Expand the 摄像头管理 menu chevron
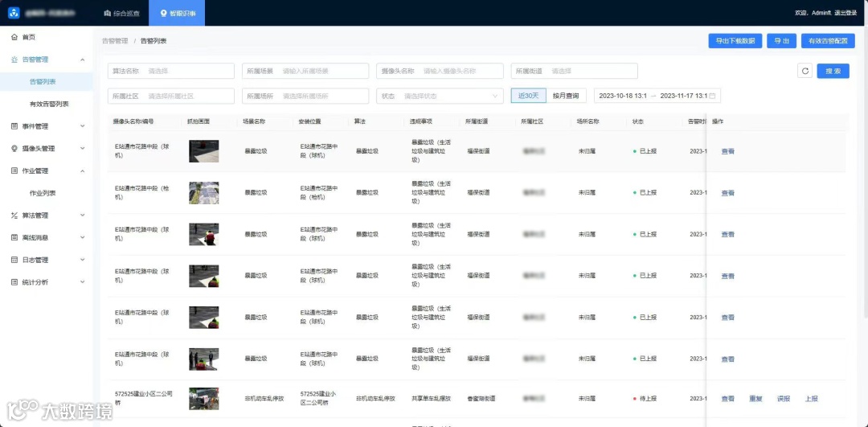The height and width of the screenshot is (427, 868). pyautogui.click(x=83, y=149)
